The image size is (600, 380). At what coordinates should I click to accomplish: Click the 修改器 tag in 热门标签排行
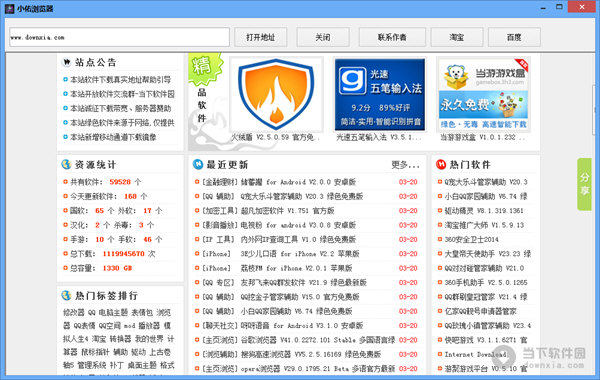click(x=73, y=313)
